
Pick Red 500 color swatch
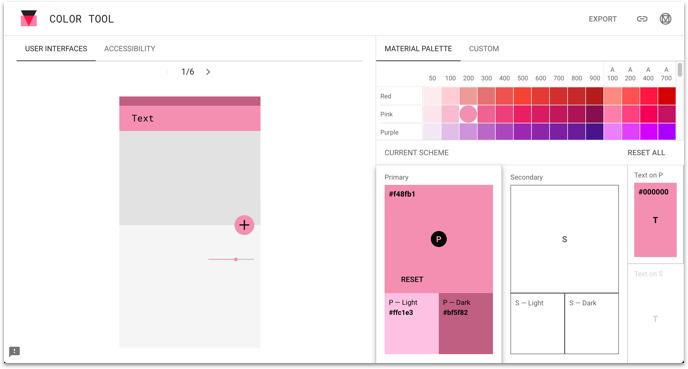(x=523, y=96)
